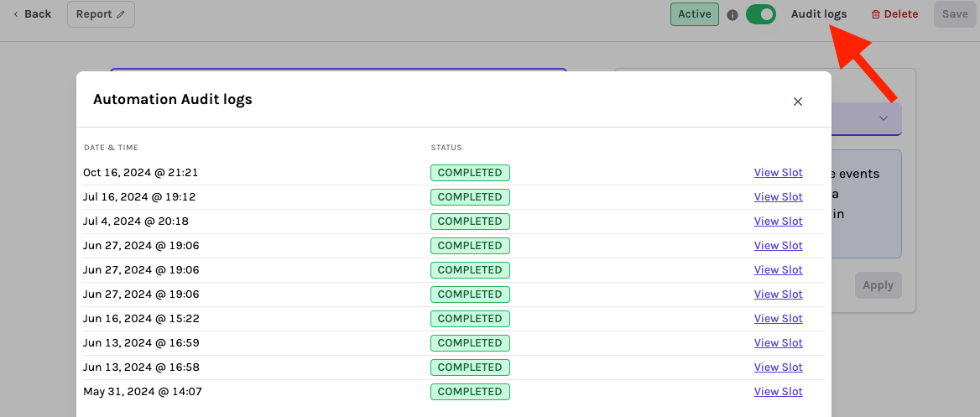Expand the purple dropdown chevron behind dialog
980x417 pixels.
pos(884,118)
